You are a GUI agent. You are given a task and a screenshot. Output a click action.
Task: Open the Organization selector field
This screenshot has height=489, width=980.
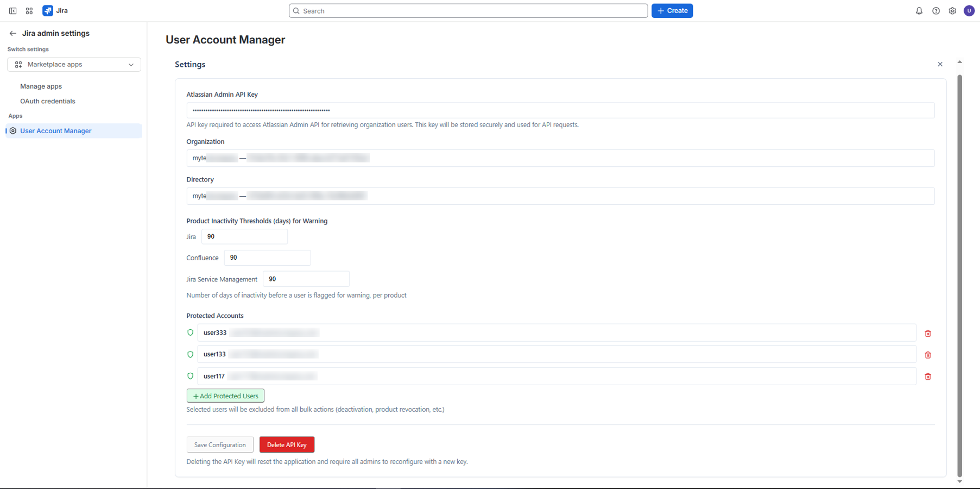(560, 158)
